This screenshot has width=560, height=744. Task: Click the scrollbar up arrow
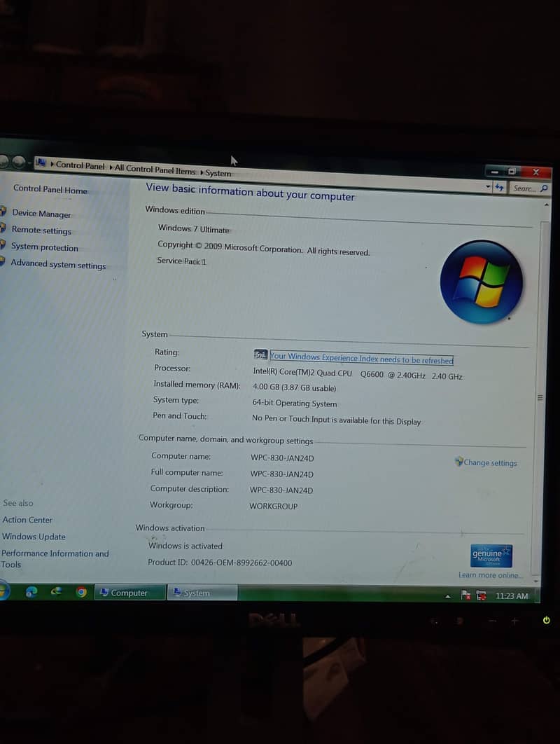[546, 205]
